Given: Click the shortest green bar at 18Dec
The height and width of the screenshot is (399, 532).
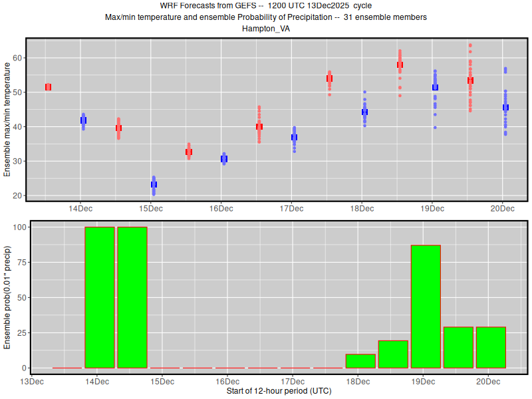Looking at the screenshot, I should [360, 361].
